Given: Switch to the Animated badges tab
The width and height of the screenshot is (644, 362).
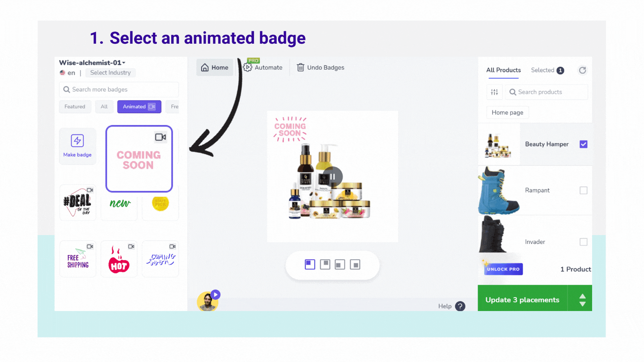Looking at the screenshot, I should 139,106.
